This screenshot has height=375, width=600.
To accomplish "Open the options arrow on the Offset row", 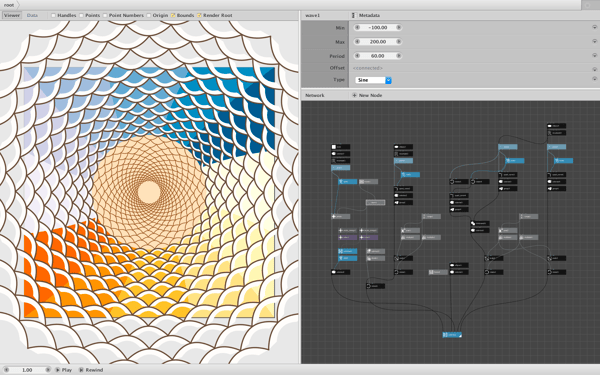I will (x=595, y=69).
